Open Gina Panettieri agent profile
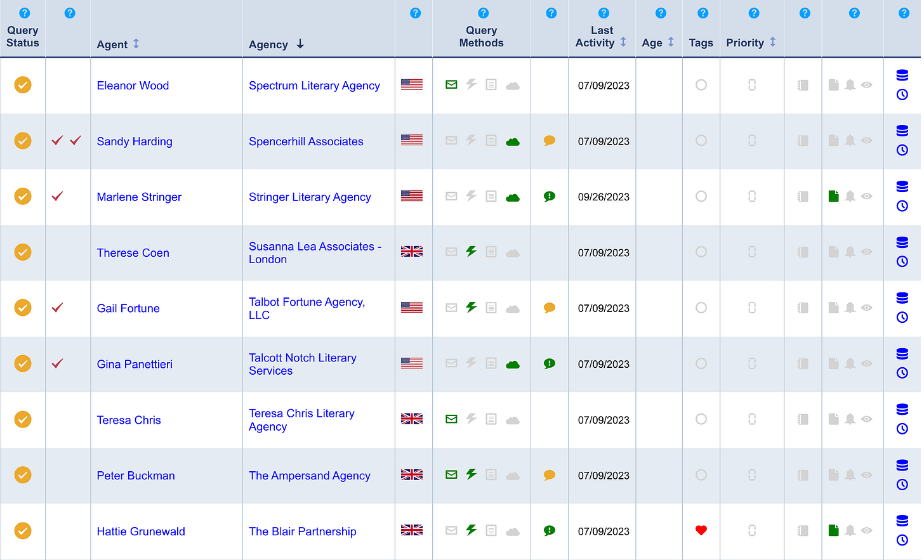Screen dimensions: 924x560 [x=135, y=364]
